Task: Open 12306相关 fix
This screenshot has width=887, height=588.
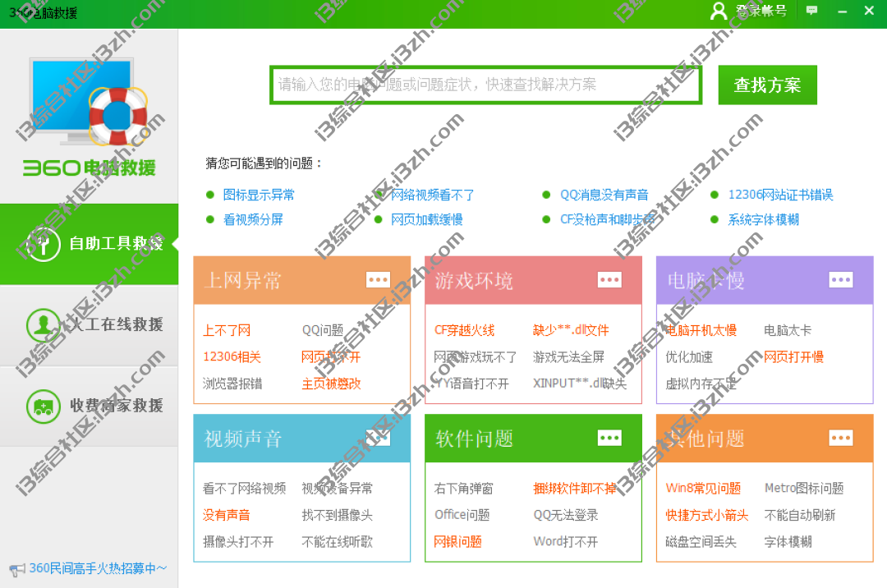Action: (232, 356)
